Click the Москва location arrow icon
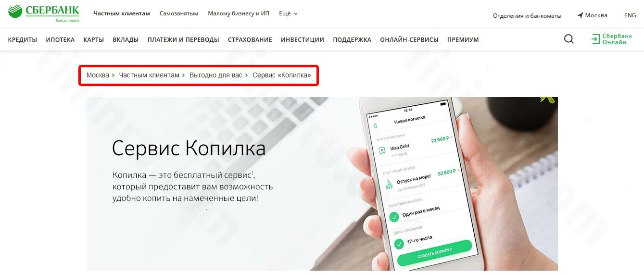This screenshot has width=644, height=275. pyautogui.click(x=580, y=15)
